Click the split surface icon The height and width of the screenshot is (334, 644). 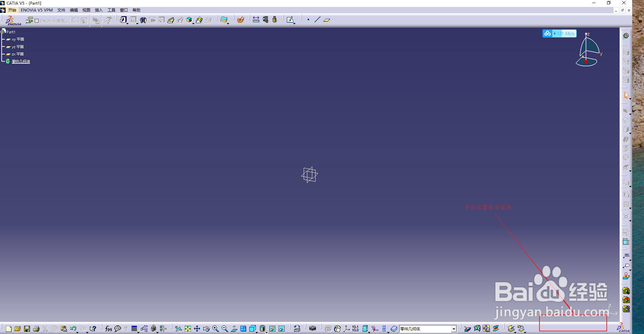224,20
